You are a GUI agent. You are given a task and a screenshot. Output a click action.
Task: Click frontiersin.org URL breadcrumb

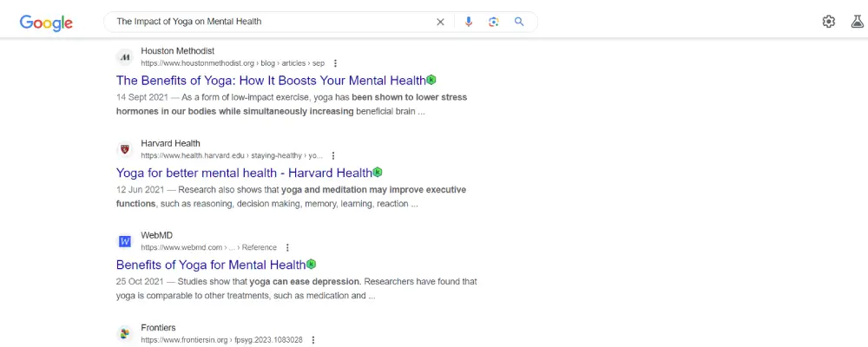click(x=221, y=340)
